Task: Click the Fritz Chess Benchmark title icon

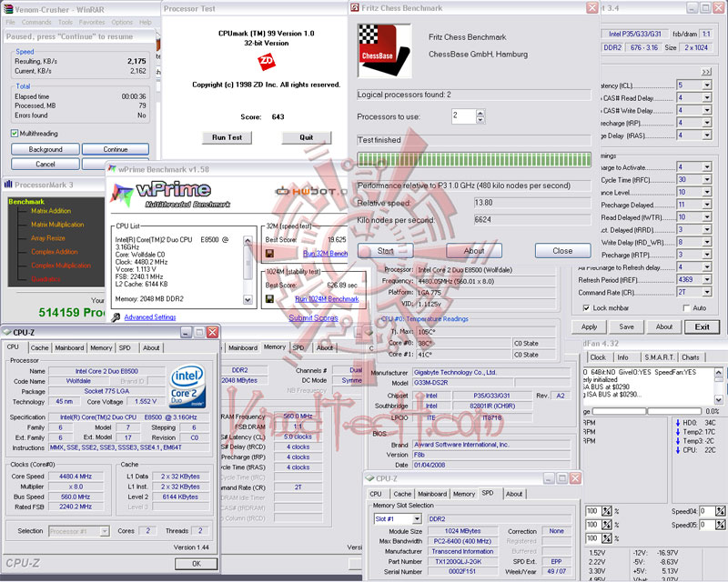Action: tap(355, 8)
